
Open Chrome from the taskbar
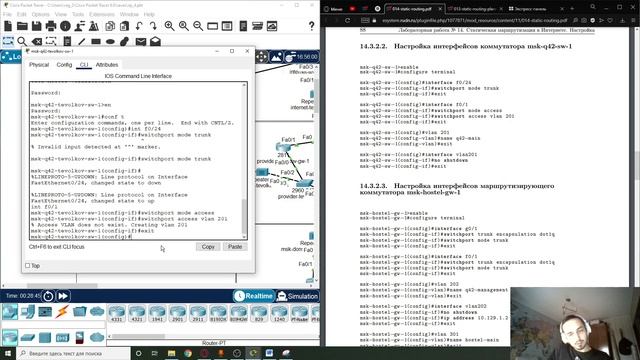[x=188, y=353]
